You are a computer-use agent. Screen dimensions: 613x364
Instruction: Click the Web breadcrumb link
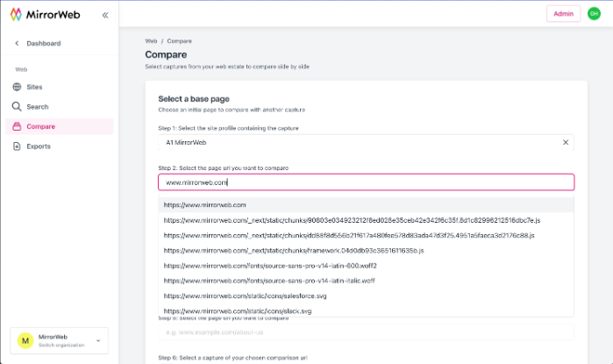(x=151, y=41)
